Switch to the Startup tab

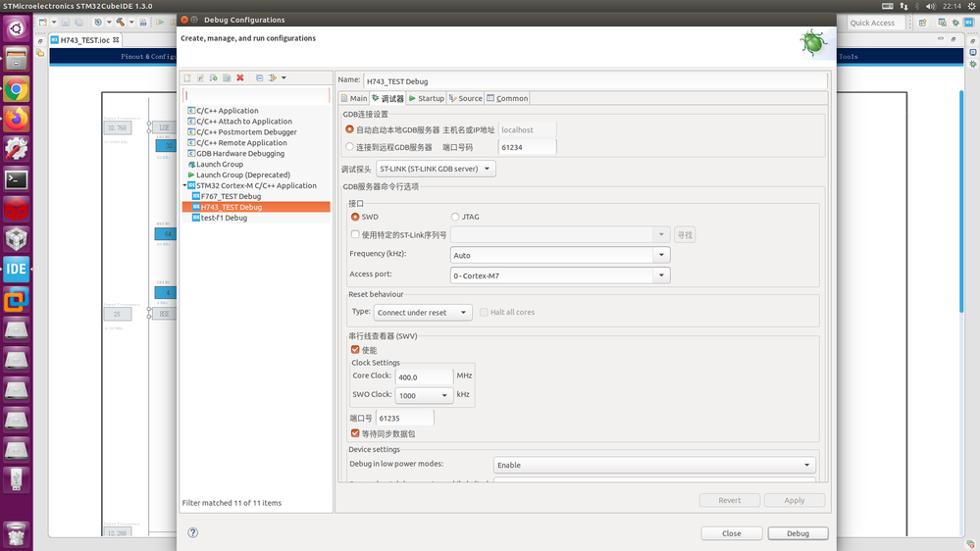pyautogui.click(x=427, y=98)
